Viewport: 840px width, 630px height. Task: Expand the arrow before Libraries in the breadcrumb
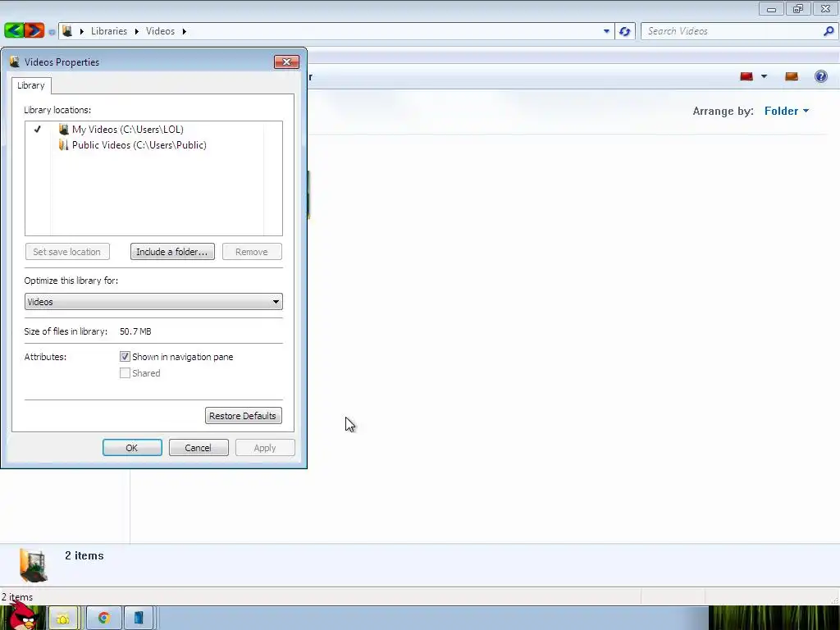tap(82, 31)
